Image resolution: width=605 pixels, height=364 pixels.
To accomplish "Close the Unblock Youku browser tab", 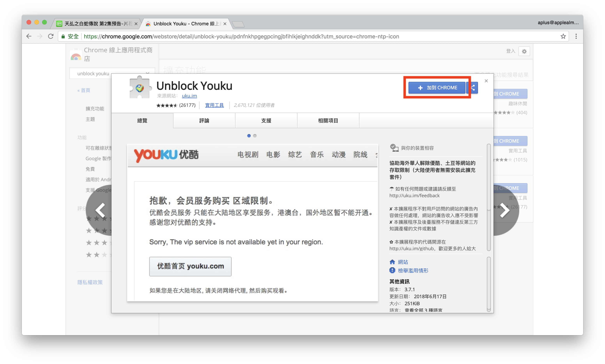I will pos(225,24).
